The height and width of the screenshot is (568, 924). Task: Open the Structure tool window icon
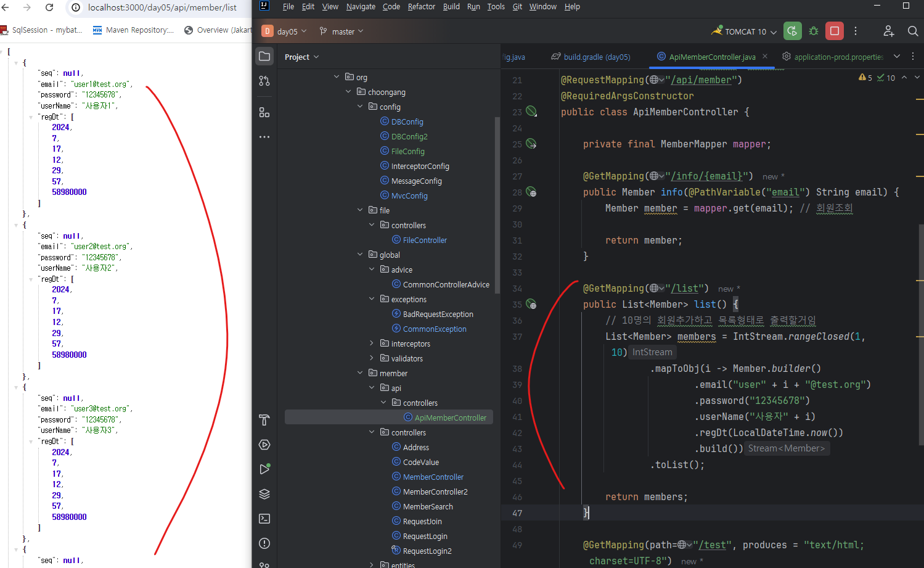(264, 112)
